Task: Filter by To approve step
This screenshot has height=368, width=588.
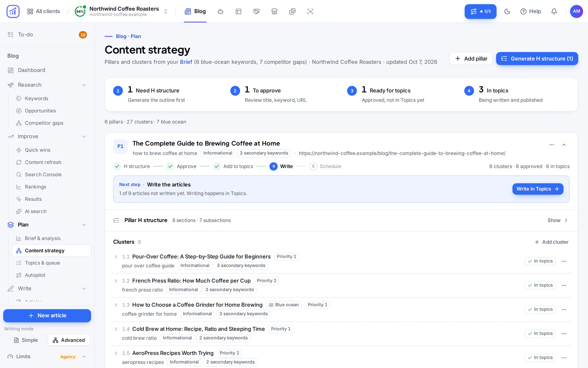Action: (x=268, y=94)
